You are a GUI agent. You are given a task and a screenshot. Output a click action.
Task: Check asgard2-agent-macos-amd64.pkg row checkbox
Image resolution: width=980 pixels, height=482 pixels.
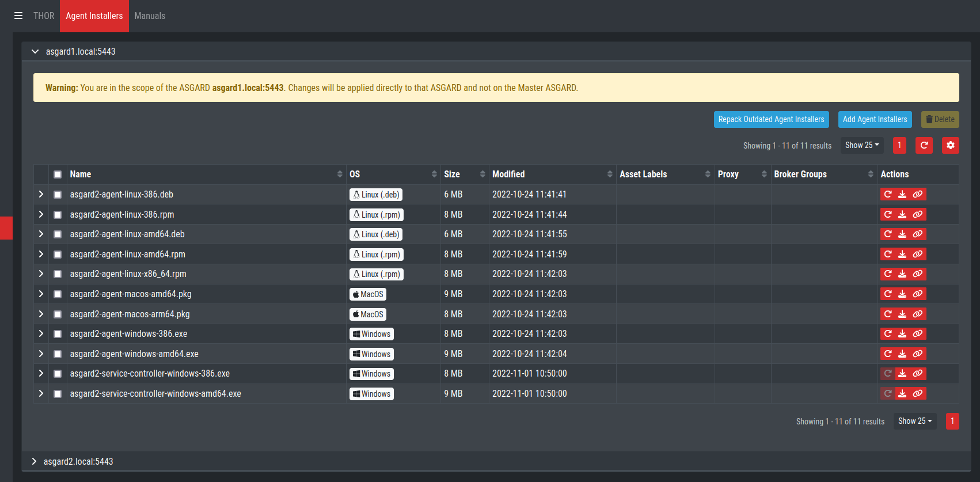click(58, 294)
